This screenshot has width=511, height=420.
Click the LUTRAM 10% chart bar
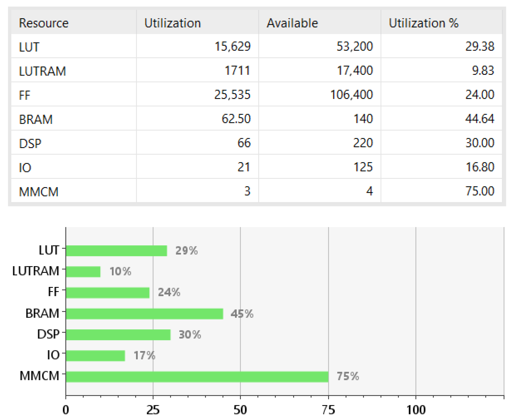pos(83,272)
